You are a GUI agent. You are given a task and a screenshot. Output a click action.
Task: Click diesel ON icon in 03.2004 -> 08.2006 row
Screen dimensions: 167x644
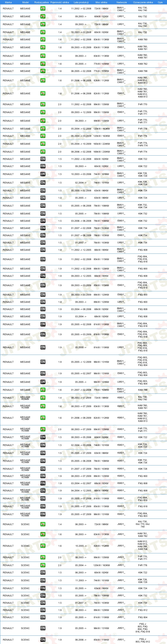pyautogui.click(x=43, y=309)
